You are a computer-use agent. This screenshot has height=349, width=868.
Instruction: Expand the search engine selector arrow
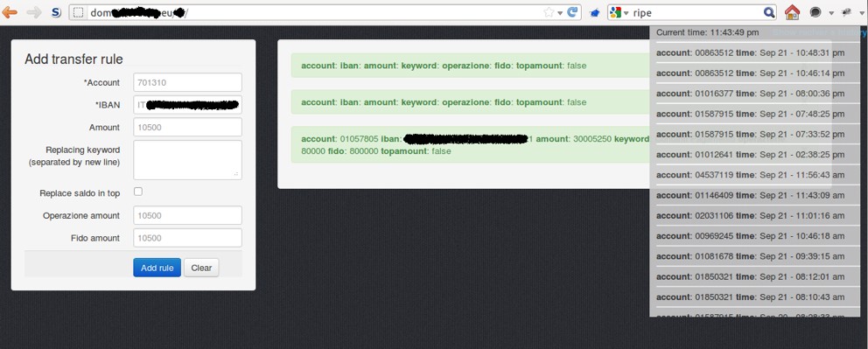tap(626, 13)
